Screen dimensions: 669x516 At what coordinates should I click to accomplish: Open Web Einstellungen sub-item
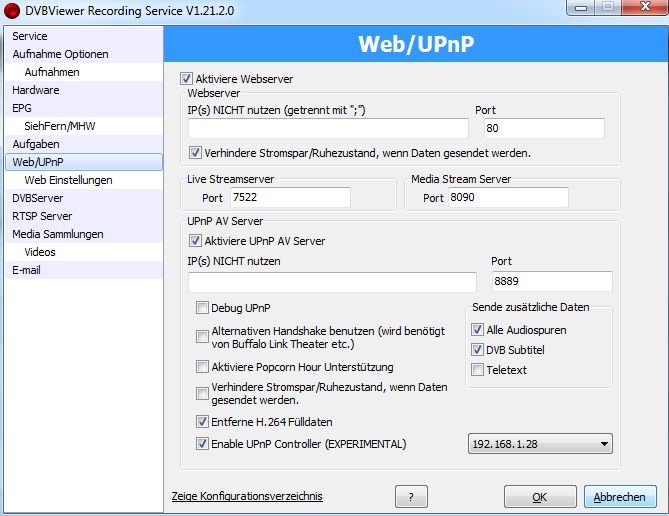click(x=84, y=180)
